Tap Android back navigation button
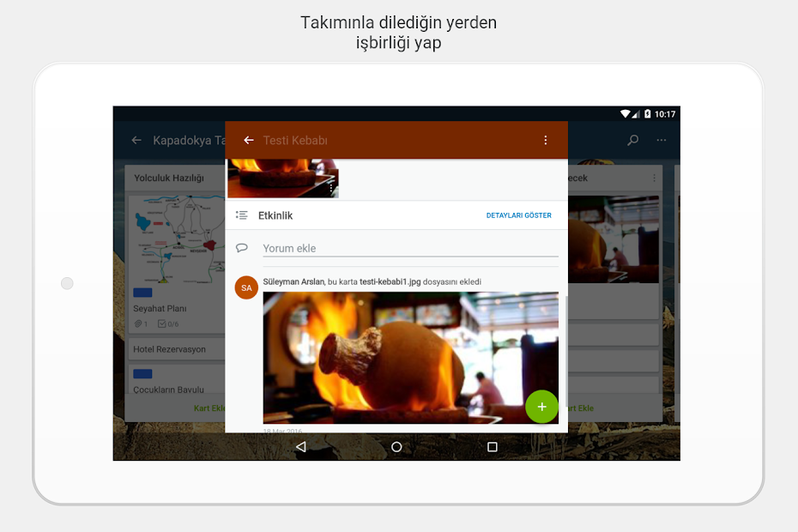Screen dimensions: 798x532 pyautogui.click(x=301, y=446)
